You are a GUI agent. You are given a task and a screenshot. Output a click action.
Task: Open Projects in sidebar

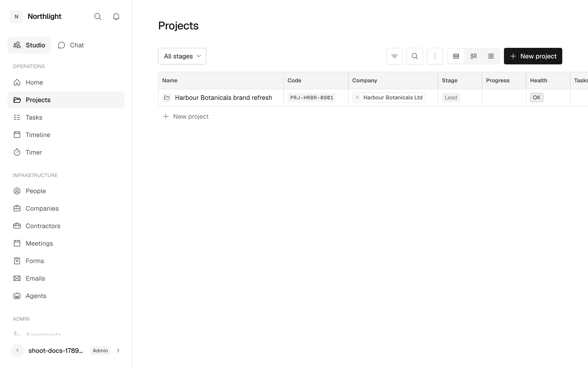pyautogui.click(x=66, y=100)
